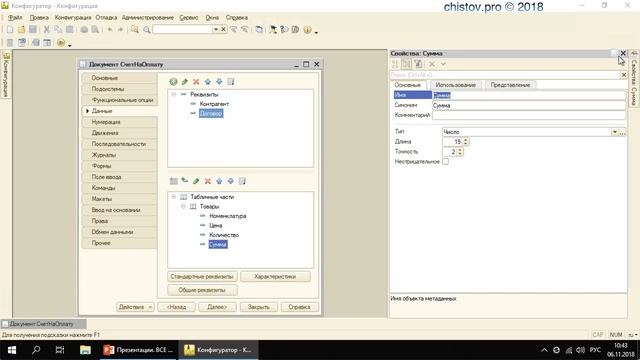Move attribute up with blue arrow icon

(208, 82)
